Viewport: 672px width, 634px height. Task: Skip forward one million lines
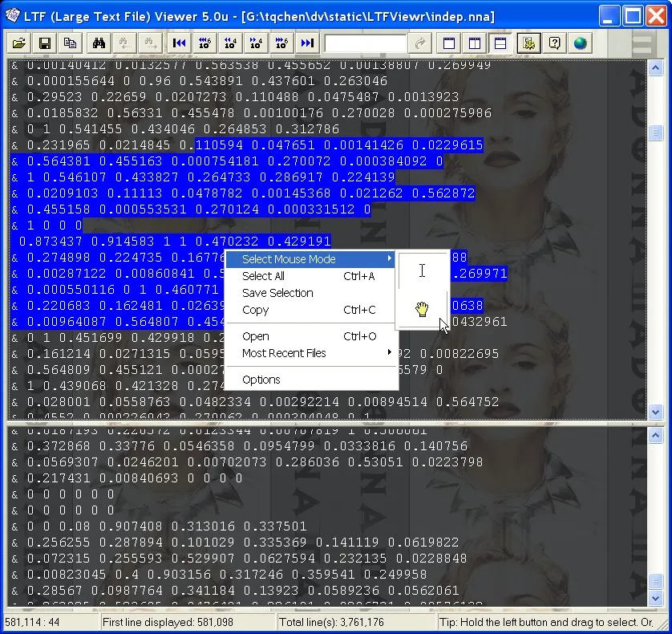pos(282,43)
